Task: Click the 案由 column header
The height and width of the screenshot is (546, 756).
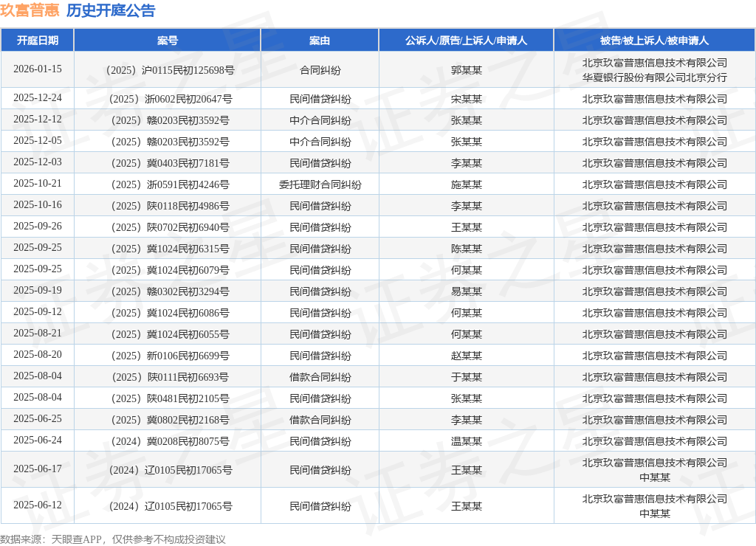Action: (x=320, y=41)
